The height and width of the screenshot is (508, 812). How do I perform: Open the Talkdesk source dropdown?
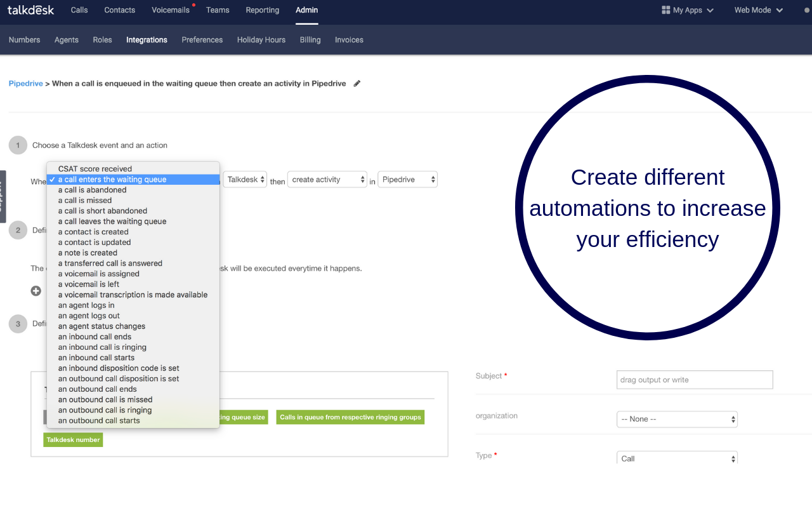[245, 180]
